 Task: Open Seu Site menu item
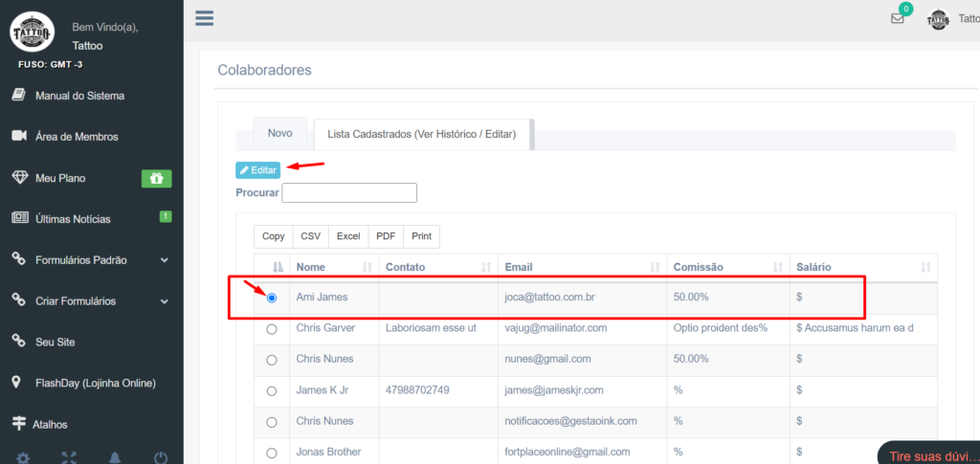pyautogui.click(x=56, y=342)
